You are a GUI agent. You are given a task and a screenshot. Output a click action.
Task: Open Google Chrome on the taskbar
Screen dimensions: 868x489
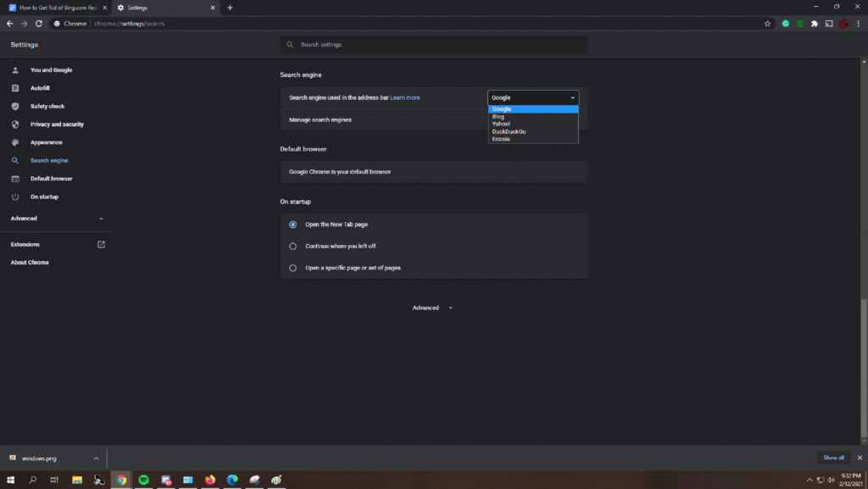(121, 481)
